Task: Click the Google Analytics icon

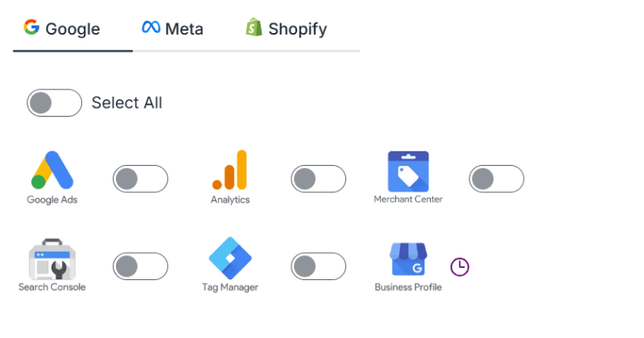Action: 230,170
